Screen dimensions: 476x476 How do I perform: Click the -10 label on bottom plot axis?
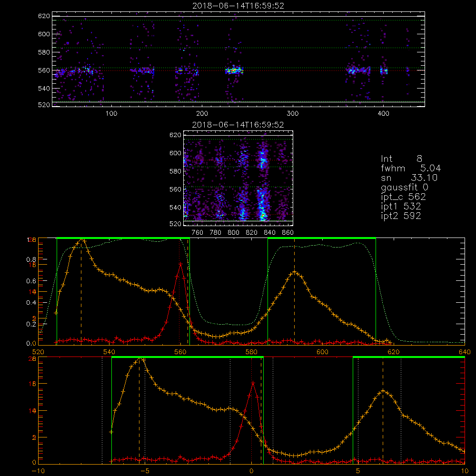(x=38, y=471)
